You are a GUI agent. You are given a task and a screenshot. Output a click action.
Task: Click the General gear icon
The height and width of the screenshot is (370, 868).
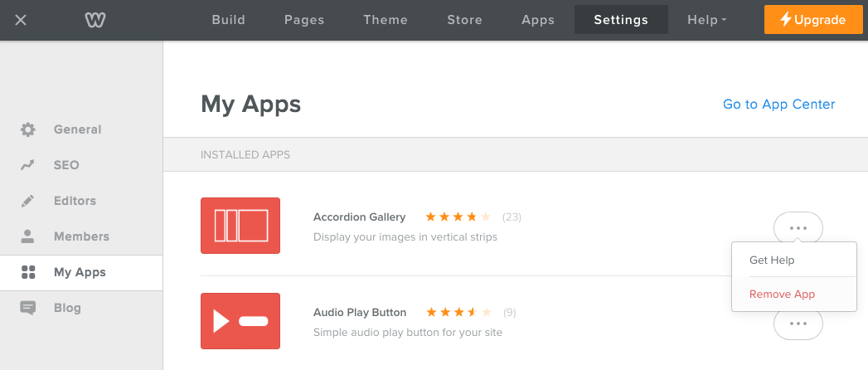[27, 129]
